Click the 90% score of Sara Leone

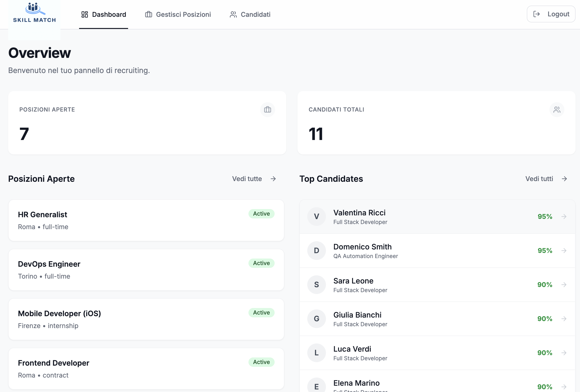coord(545,284)
